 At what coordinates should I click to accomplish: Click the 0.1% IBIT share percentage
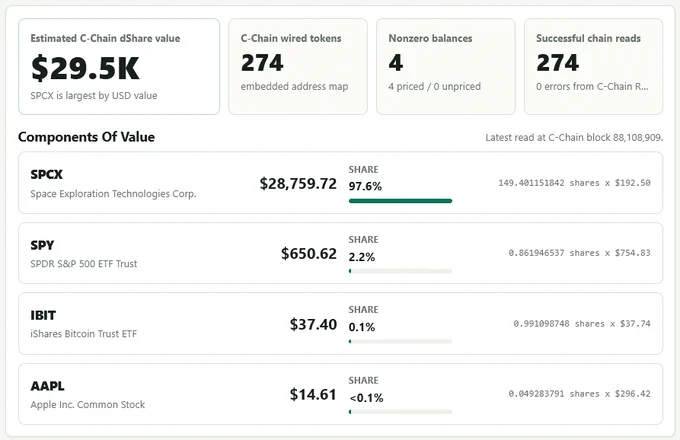pyautogui.click(x=362, y=327)
